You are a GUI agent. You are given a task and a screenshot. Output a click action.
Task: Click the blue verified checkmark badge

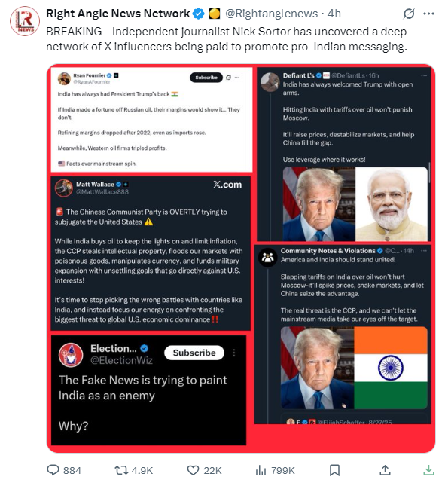[199, 14]
